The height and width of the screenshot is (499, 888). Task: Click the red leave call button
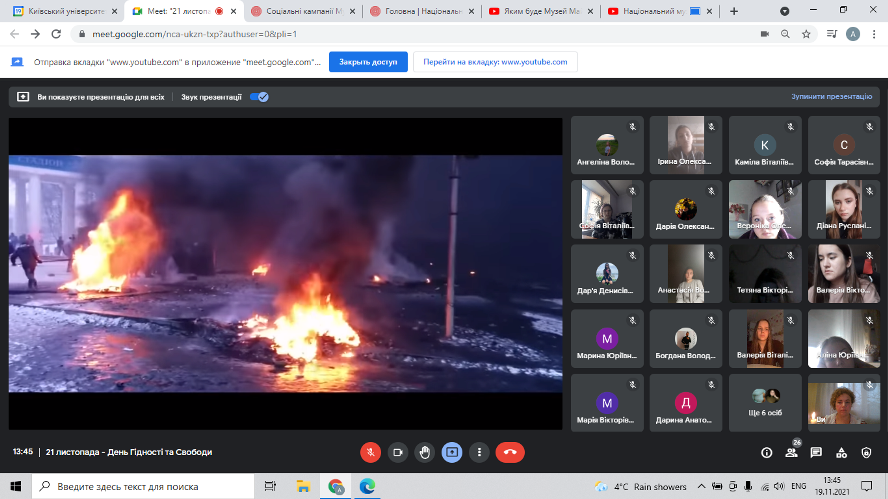pos(510,452)
